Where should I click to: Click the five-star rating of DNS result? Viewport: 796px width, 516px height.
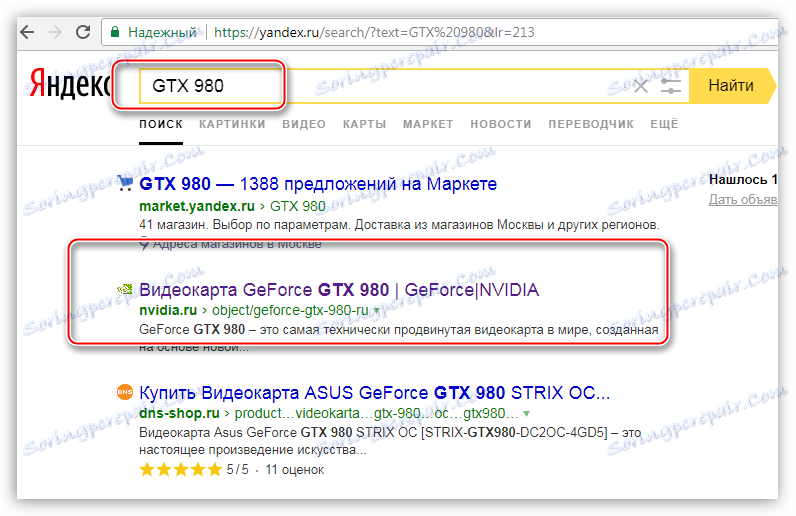pos(181,469)
